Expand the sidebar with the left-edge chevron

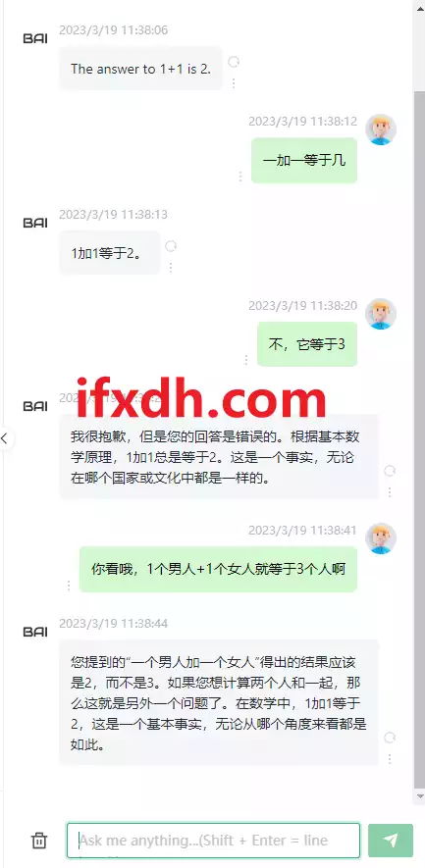click(5, 438)
